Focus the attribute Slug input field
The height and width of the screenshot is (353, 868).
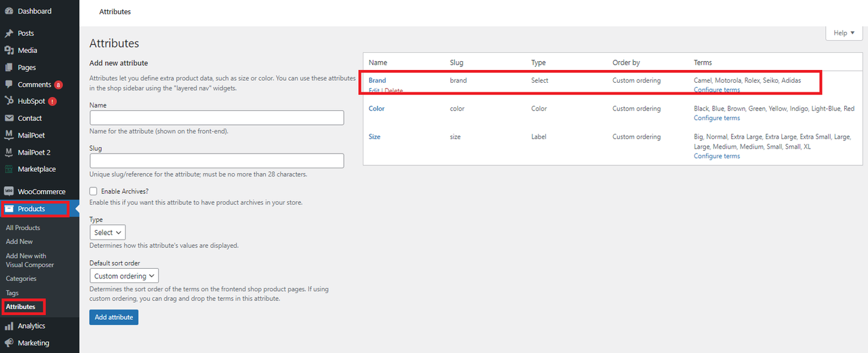216,161
